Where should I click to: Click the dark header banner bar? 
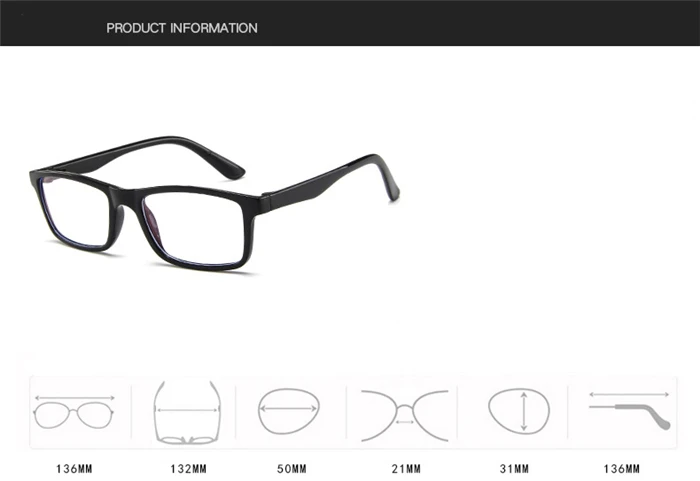pyautogui.click(x=350, y=23)
